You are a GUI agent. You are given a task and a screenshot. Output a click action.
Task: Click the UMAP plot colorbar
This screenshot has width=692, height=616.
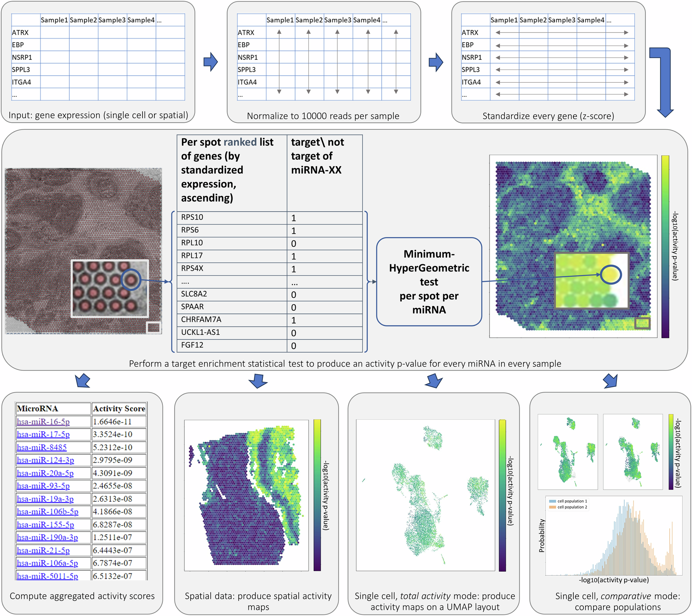click(x=502, y=495)
